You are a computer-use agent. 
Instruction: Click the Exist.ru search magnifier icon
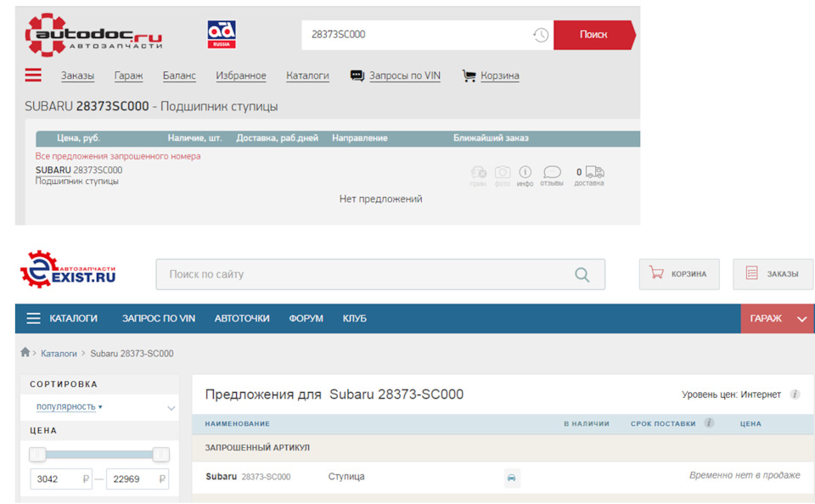[582, 274]
